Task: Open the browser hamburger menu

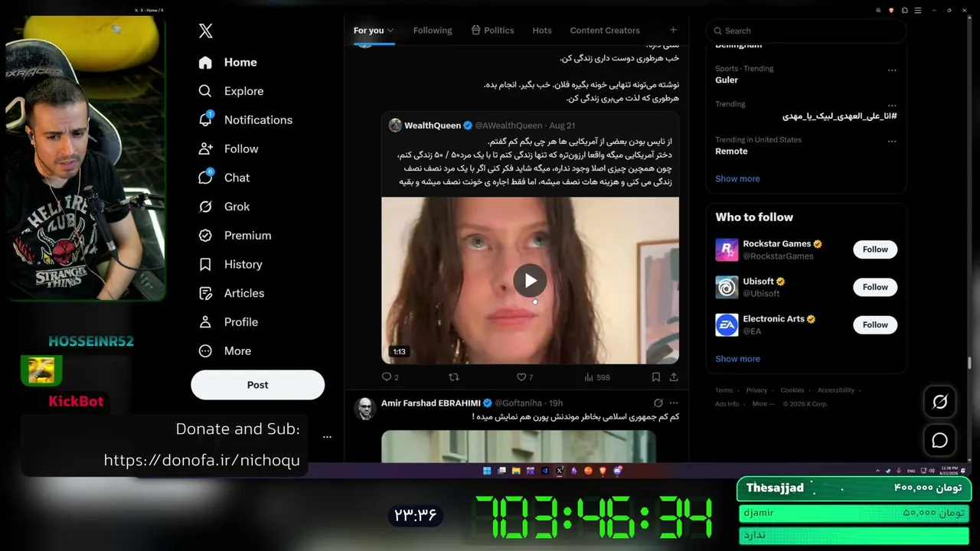Action: point(918,11)
